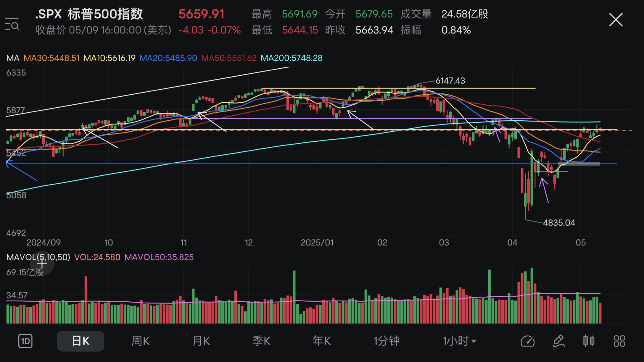Tap the 昨收 previous close 5663.94

374,30
